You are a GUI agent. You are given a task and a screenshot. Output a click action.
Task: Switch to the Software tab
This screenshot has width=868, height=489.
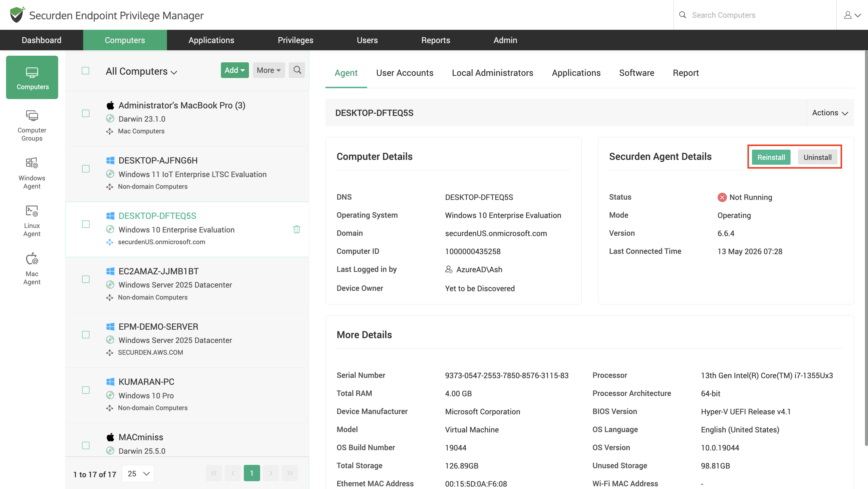(x=637, y=73)
